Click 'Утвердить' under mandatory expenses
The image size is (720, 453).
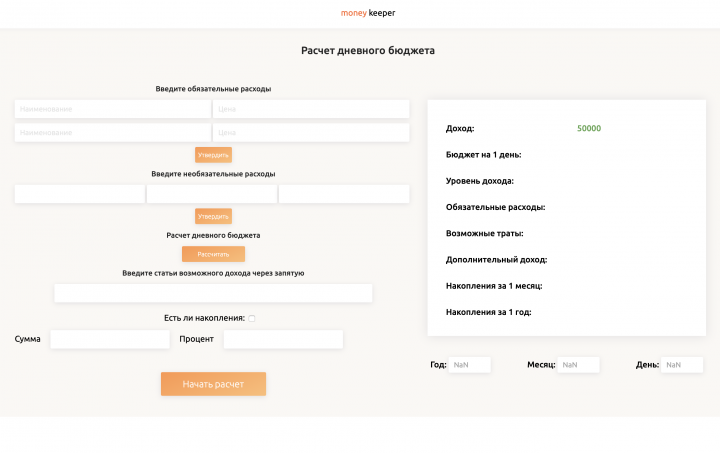(x=213, y=155)
